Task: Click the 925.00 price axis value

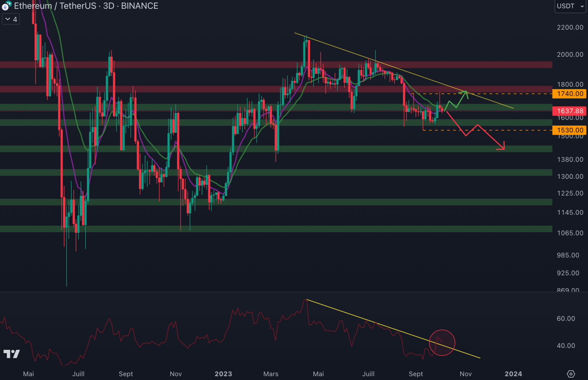Action: (568, 273)
